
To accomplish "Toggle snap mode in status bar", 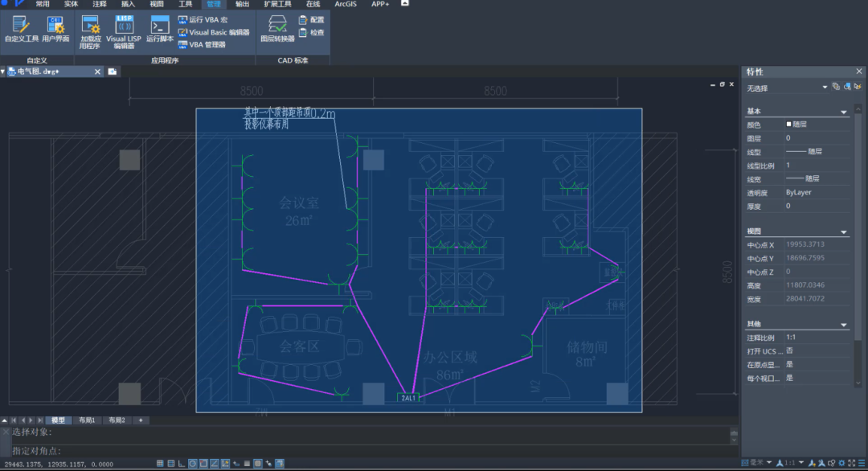I will (x=160, y=463).
